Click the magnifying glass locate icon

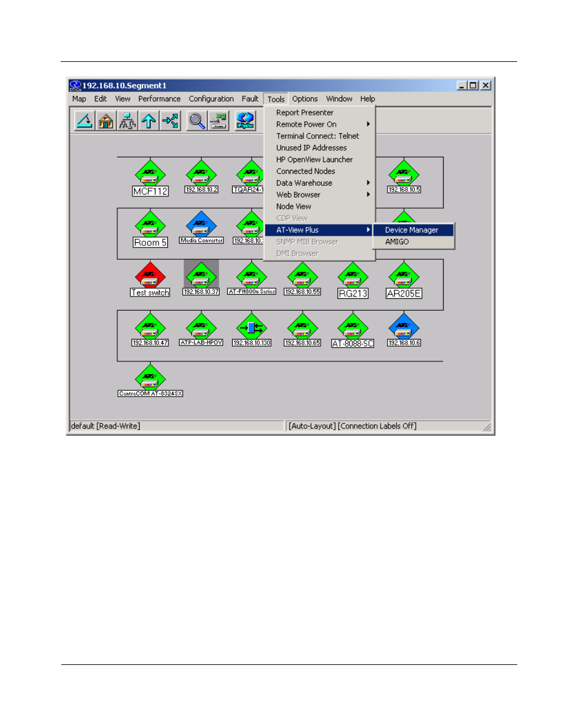[x=197, y=121]
